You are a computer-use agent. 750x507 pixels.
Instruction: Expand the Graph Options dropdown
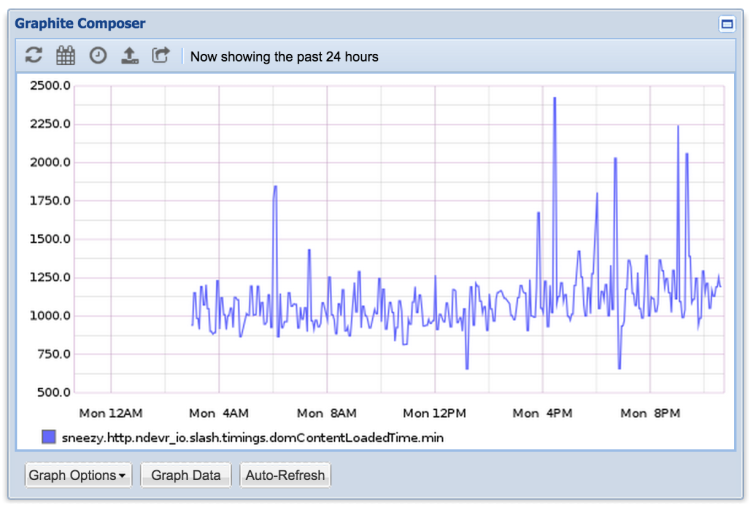tap(78, 475)
